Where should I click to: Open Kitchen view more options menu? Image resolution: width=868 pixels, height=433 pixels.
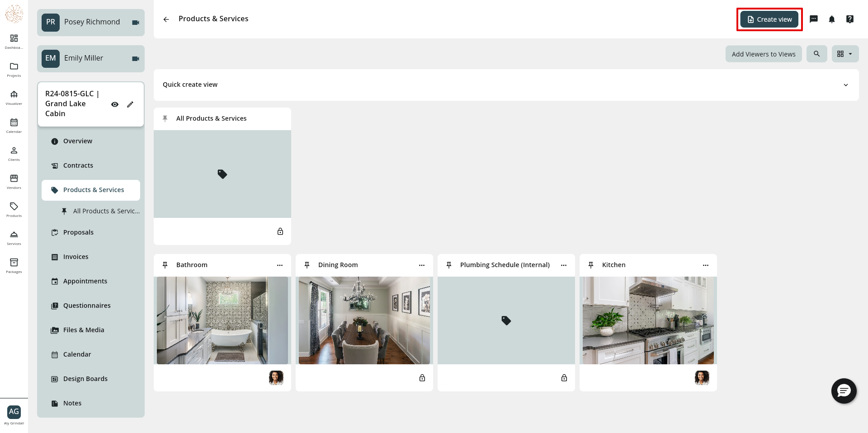coord(706,265)
